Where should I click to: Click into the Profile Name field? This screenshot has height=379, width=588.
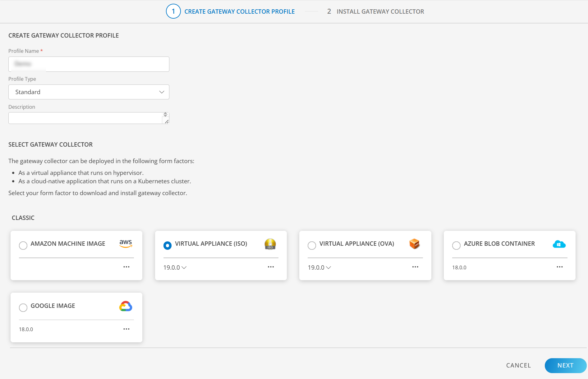click(x=89, y=64)
